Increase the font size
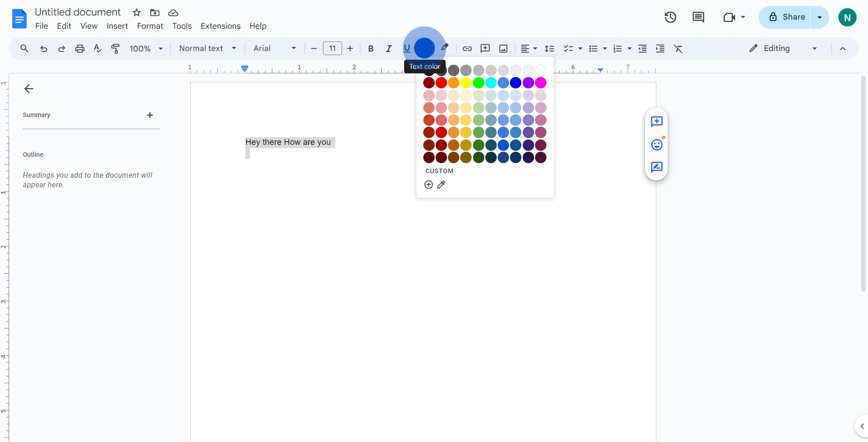The image size is (868, 442). coord(350,48)
